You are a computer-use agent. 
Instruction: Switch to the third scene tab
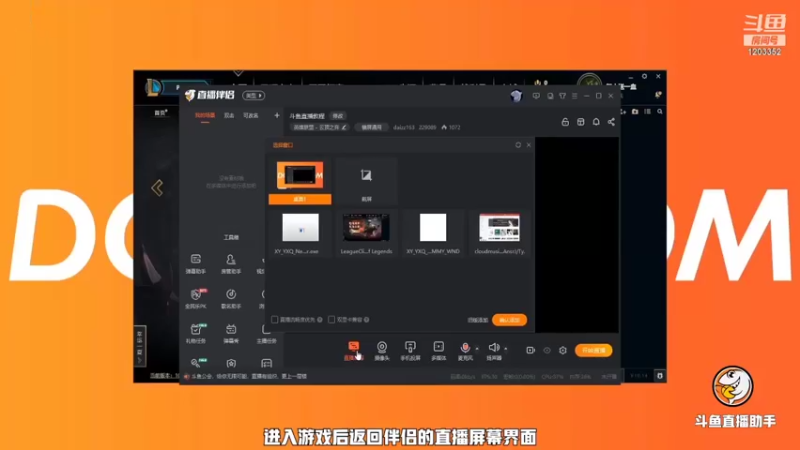point(251,116)
